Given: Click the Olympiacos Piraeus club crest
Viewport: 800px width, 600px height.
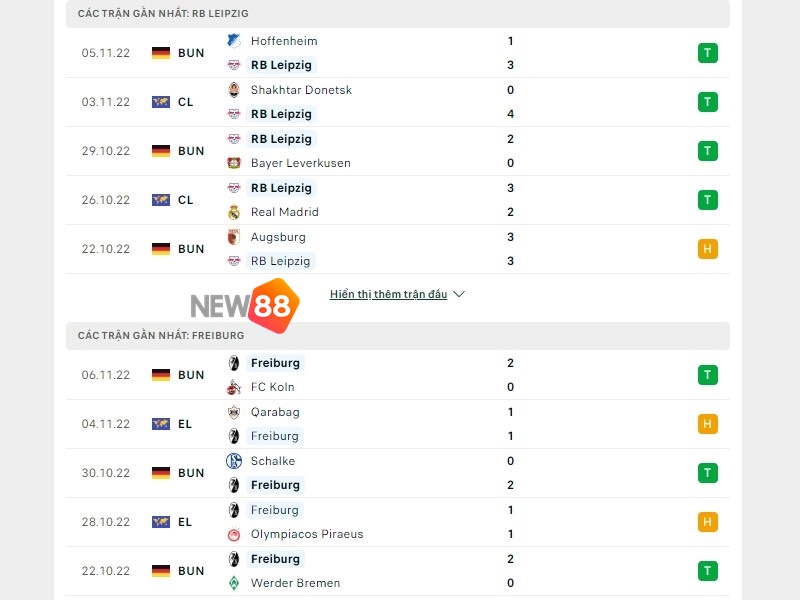Looking at the screenshot, I should 234,534.
